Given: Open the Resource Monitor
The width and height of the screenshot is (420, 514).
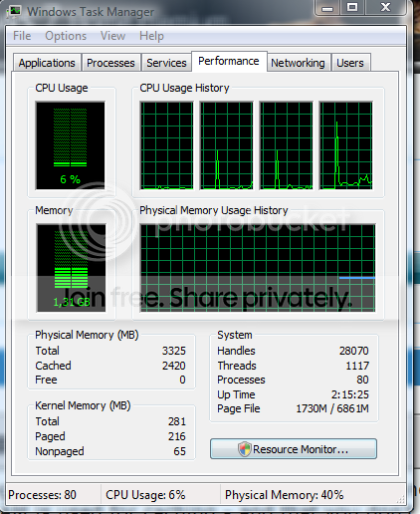Looking at the screenshot, I should [x=294, y=449].
